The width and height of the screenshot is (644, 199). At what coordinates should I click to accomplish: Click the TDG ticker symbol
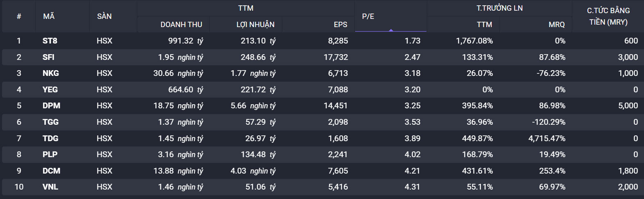pos(50,138)
